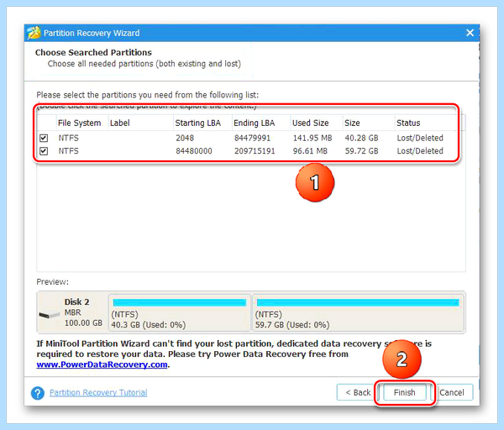Screen dimensions: 504x430
Task: Click ending LBA value 84479991
Action: click(x=252, y=139)
